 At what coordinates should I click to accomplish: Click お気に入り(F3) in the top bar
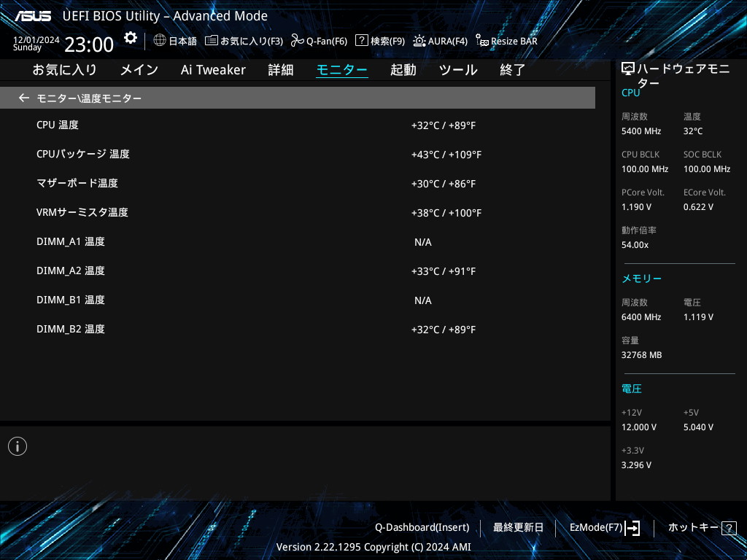(x=252, y=42)
